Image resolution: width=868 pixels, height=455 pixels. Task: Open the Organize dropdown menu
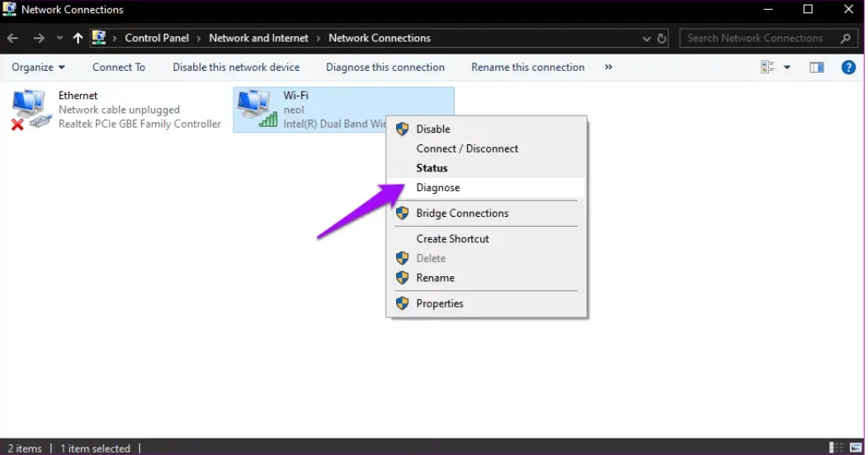(38, 68)
